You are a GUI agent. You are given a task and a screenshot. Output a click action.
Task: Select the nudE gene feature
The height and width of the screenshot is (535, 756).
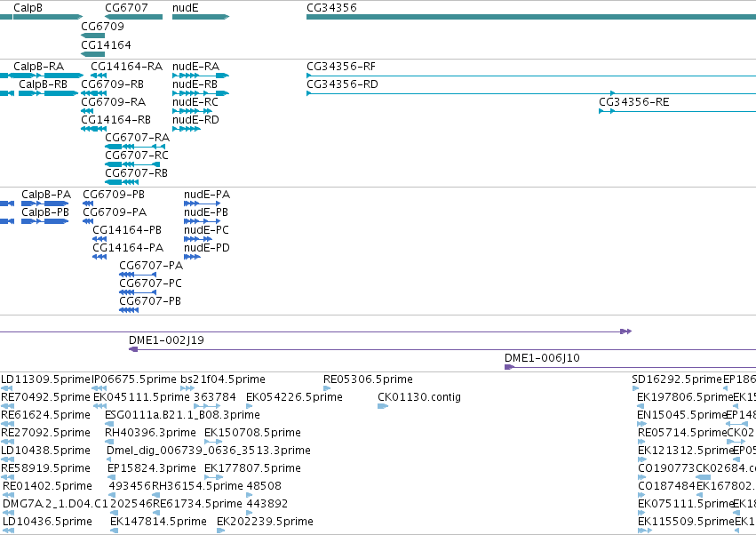tap(201, 17)
